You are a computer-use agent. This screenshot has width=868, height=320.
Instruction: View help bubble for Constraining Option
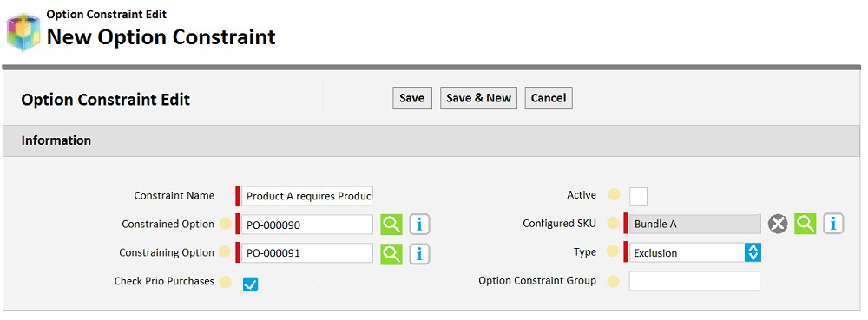224,252
